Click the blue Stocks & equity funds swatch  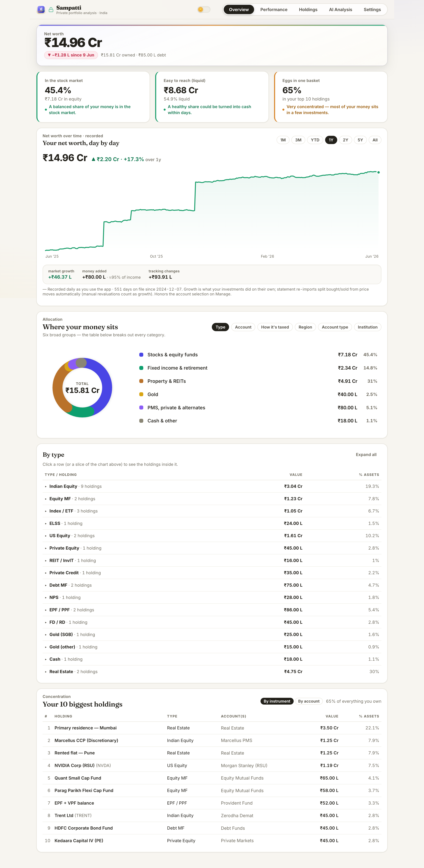point(141,355)
